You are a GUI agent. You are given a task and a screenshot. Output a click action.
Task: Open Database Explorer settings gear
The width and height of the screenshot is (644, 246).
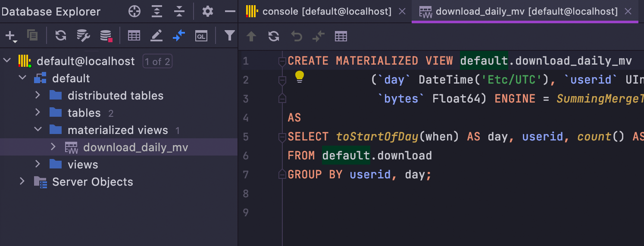tap(208, 12)
